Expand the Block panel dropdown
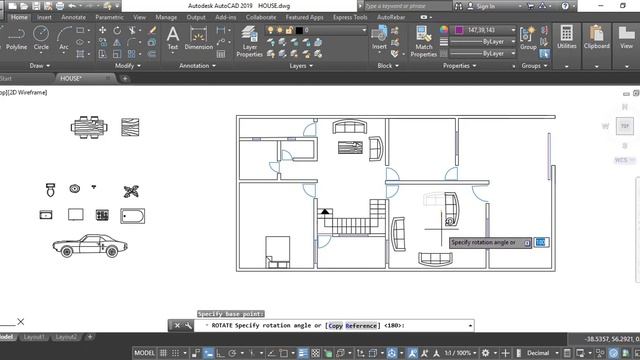This screenshot has height=360, width=640. (x=388, y=65)
